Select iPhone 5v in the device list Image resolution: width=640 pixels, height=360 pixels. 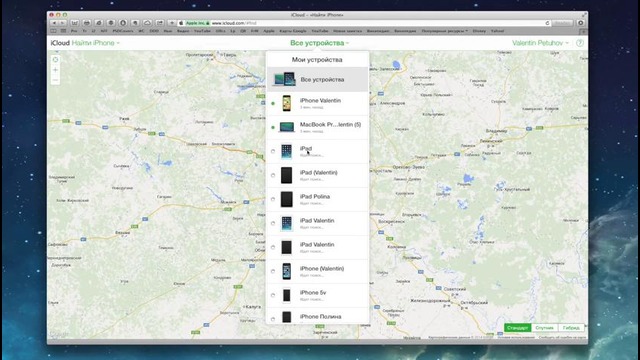click(x=317, y=295)
